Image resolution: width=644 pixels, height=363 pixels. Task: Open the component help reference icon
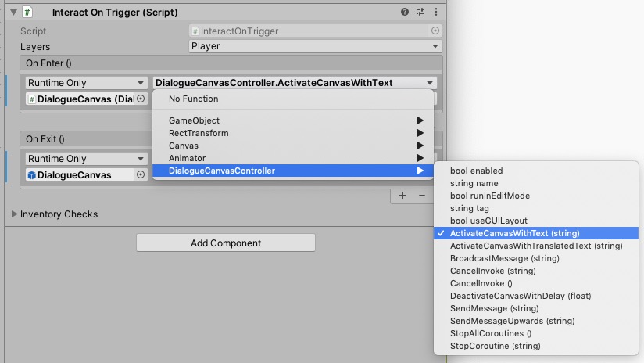(x=405, y=13)
